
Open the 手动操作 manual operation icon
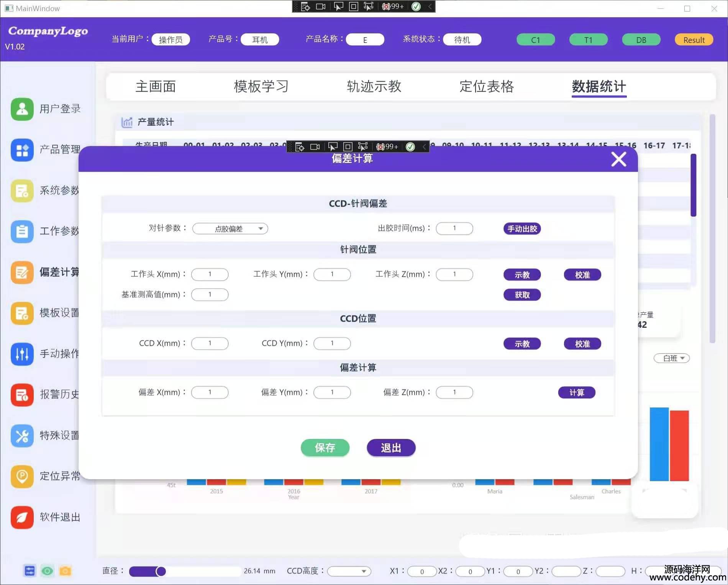point(22,353)
